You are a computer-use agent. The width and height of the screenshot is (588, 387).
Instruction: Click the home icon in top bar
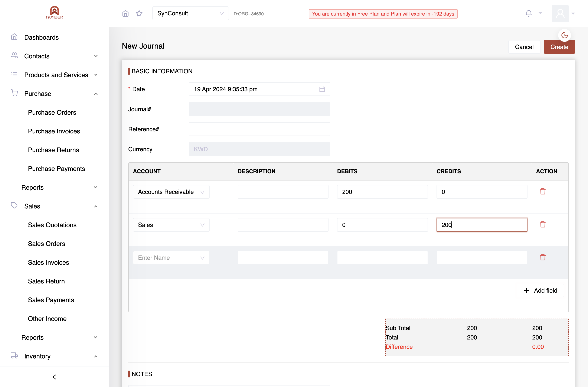tap(125, 13)
